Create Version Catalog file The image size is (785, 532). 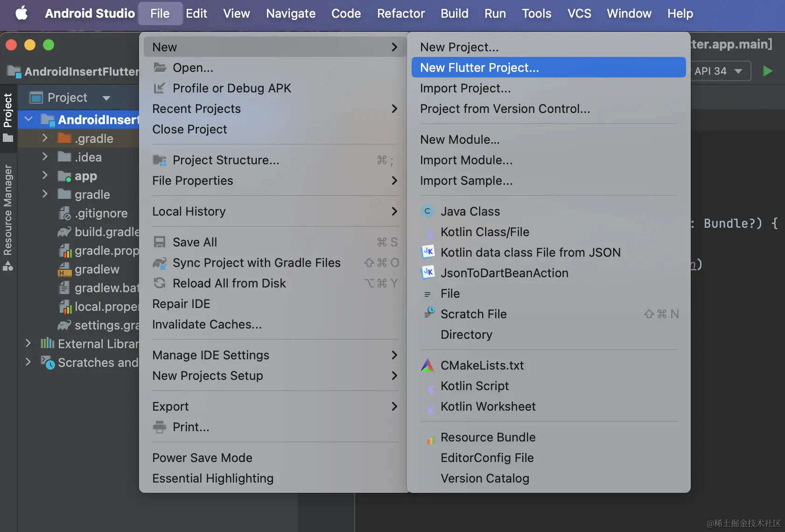549,478
